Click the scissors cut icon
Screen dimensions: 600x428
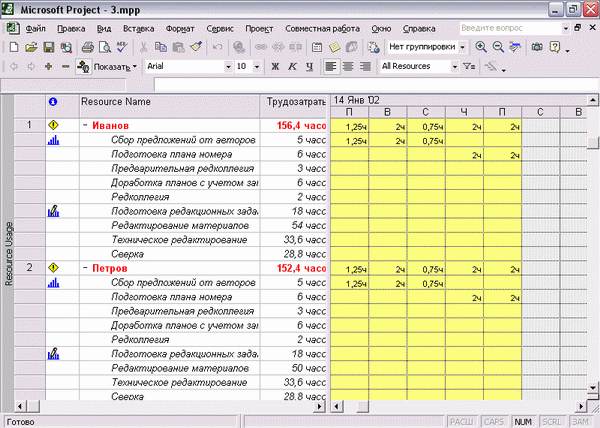(143, 47)
